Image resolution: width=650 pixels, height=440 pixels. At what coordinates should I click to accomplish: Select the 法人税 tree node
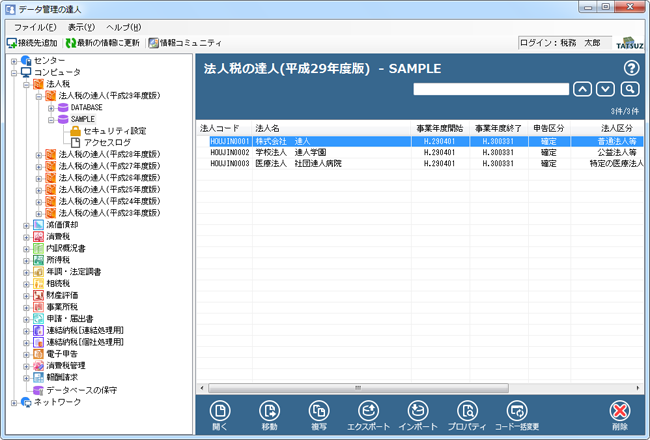58,84
